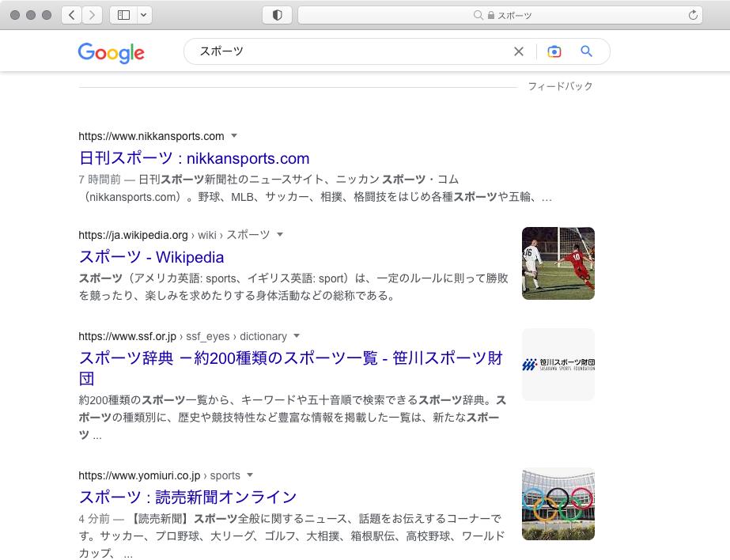This screenshot has width=730, height=560.
Task: Open the privacy report shield icon
Action: pos(277,15)
